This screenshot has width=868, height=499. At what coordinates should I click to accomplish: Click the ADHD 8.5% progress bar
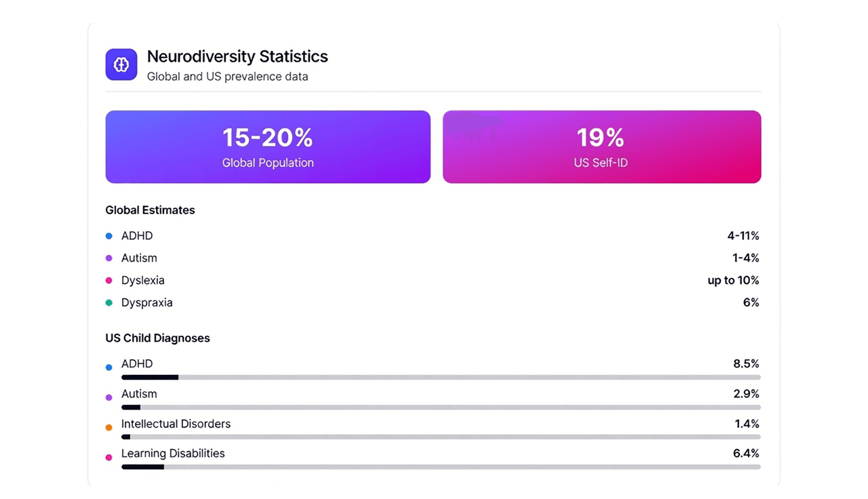coord(441,377)
